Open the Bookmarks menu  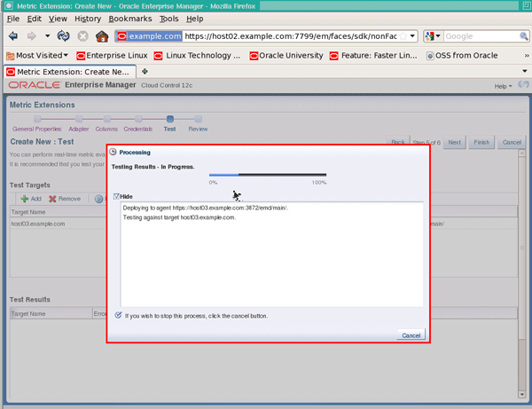click(130, 19)
